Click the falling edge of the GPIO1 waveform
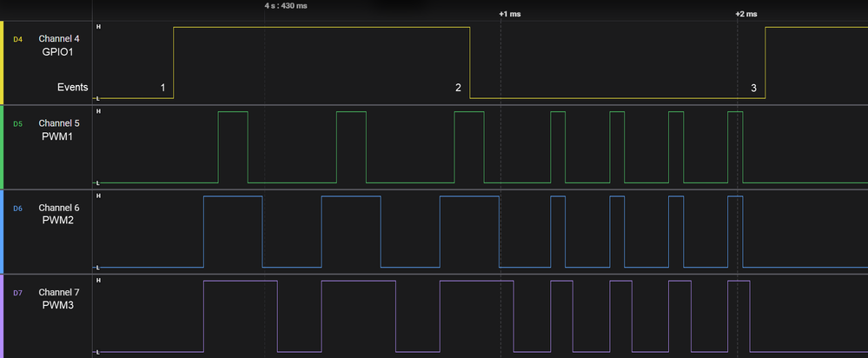The image size is (868, 358). [470, 63]
